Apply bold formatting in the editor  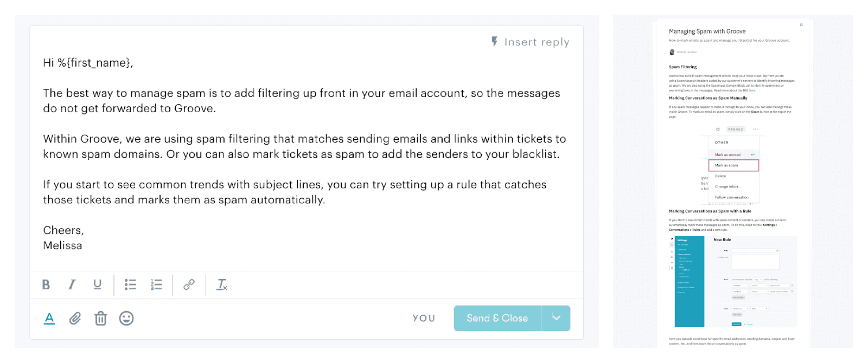pos(46,285)
